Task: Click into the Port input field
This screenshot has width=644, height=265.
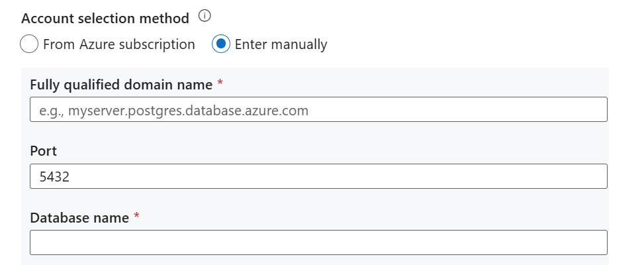Action: point(318,176)
